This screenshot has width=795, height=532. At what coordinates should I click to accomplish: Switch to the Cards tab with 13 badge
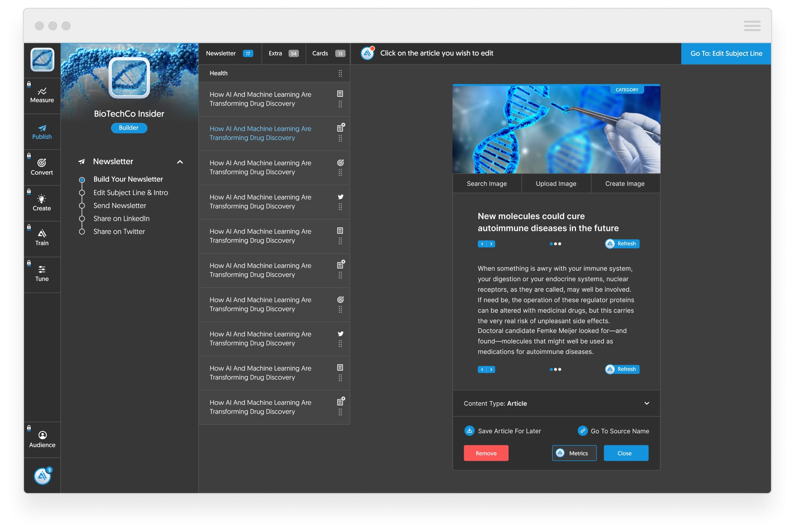(328, 54)
